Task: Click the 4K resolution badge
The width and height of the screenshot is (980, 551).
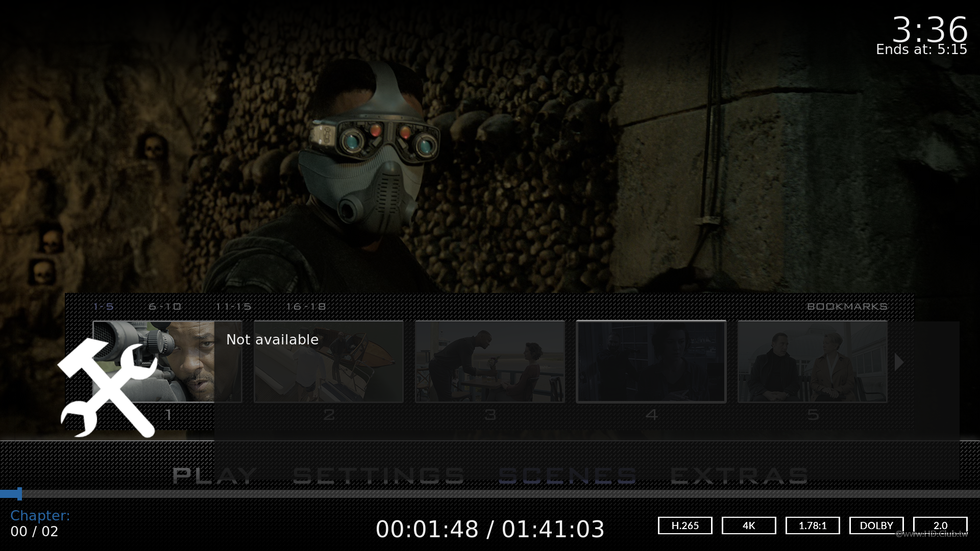Action: pyautogui.click(x=748, y=525)
